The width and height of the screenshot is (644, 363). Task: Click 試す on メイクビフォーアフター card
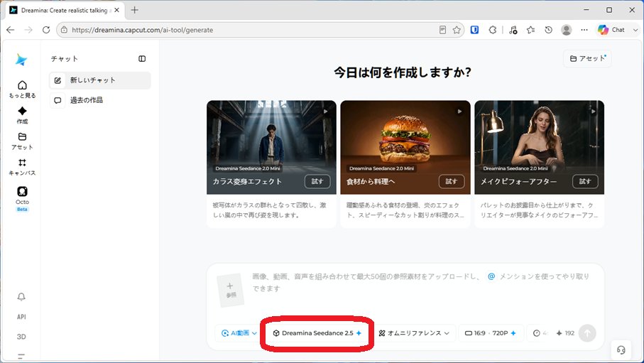[x=585, y=181]
